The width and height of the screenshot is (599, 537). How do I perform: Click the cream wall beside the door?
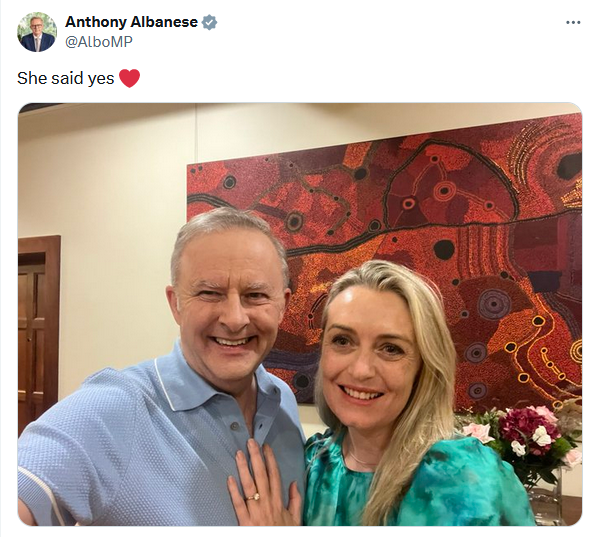click(115, 267)
